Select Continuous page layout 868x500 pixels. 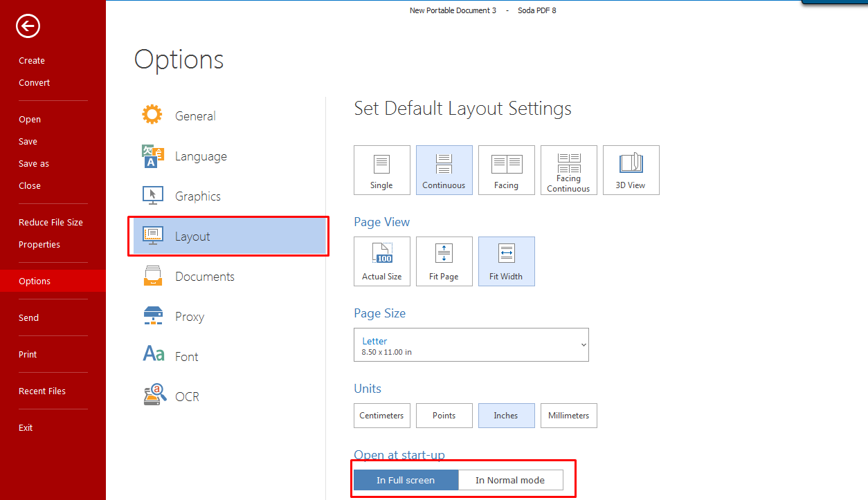444,170
